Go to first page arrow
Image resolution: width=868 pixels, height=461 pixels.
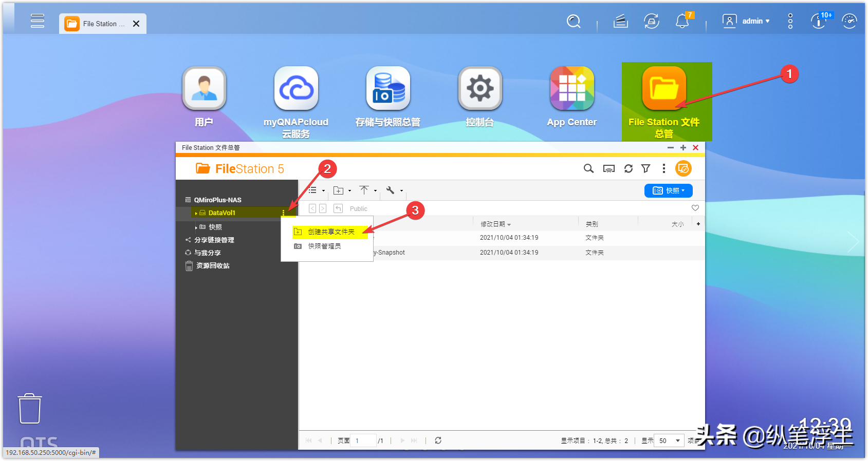pos(308,440)
